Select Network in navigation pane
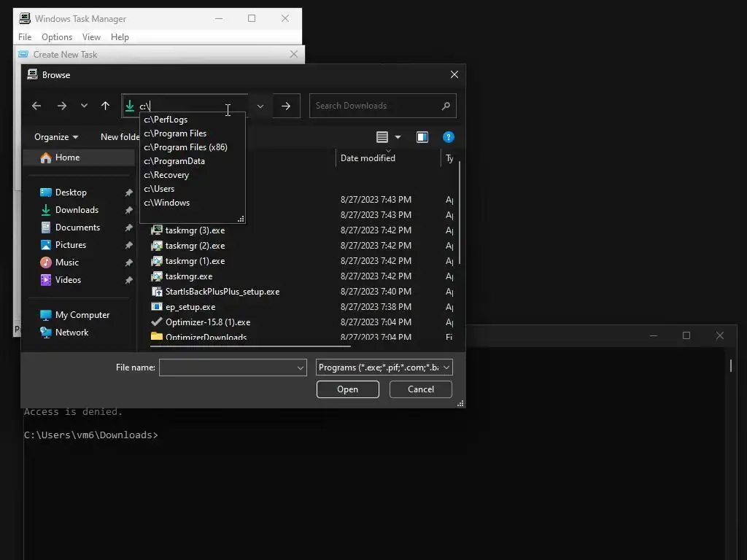 71,332
